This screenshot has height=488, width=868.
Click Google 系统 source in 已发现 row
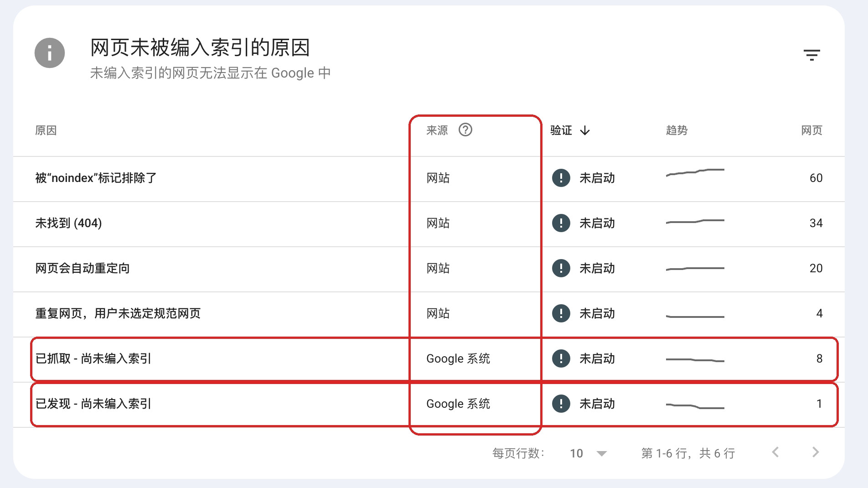[458, 404]
